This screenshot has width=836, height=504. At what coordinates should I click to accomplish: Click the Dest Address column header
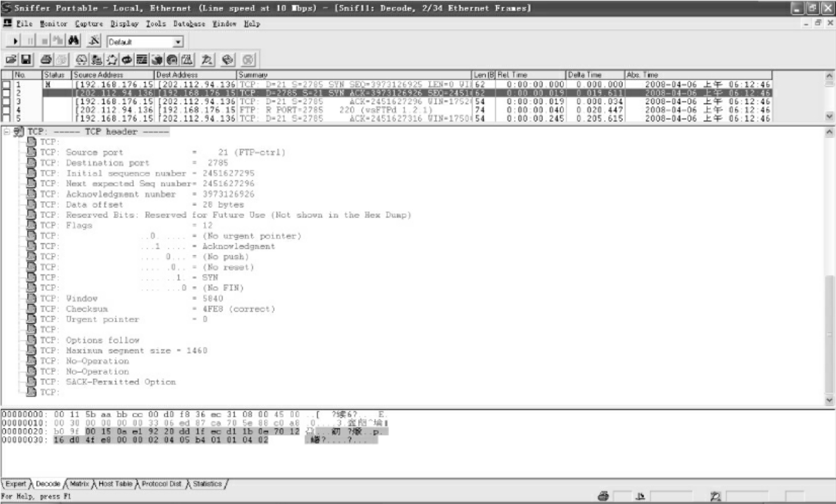pos(196,75)
